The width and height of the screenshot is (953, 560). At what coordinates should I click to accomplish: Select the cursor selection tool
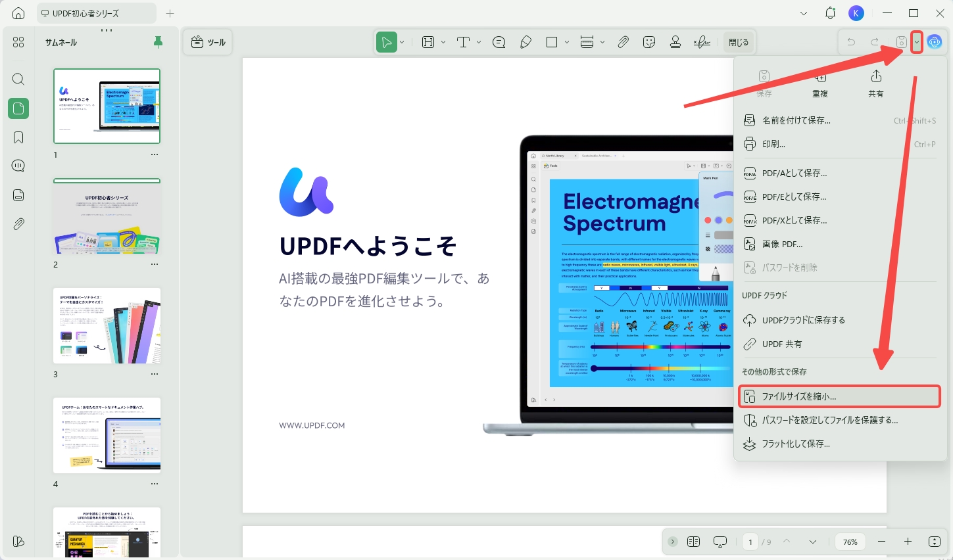point(387,42)
